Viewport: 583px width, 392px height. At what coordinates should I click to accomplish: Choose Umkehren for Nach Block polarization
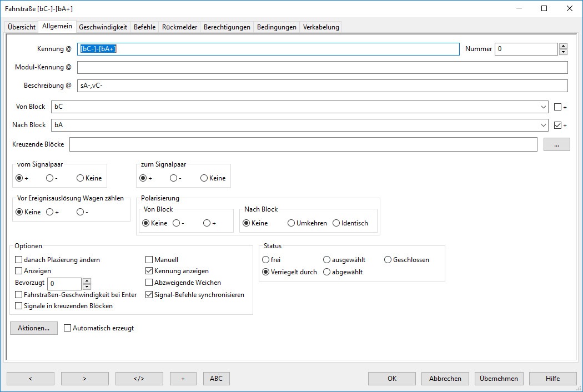(x=291, y=223)
